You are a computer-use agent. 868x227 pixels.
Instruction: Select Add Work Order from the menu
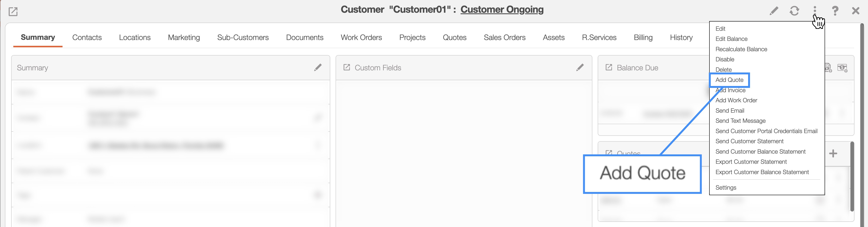(x=736, y=100)
